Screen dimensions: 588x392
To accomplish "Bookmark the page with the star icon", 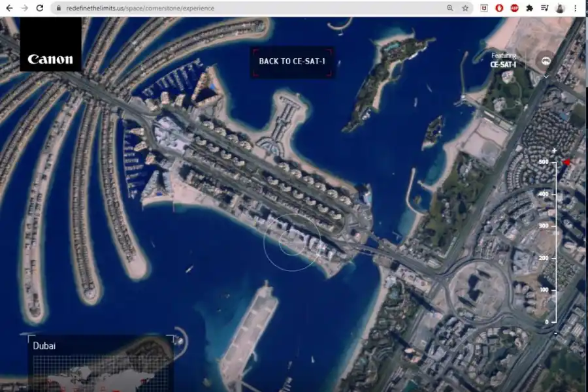I will click(x=465, y=8).
